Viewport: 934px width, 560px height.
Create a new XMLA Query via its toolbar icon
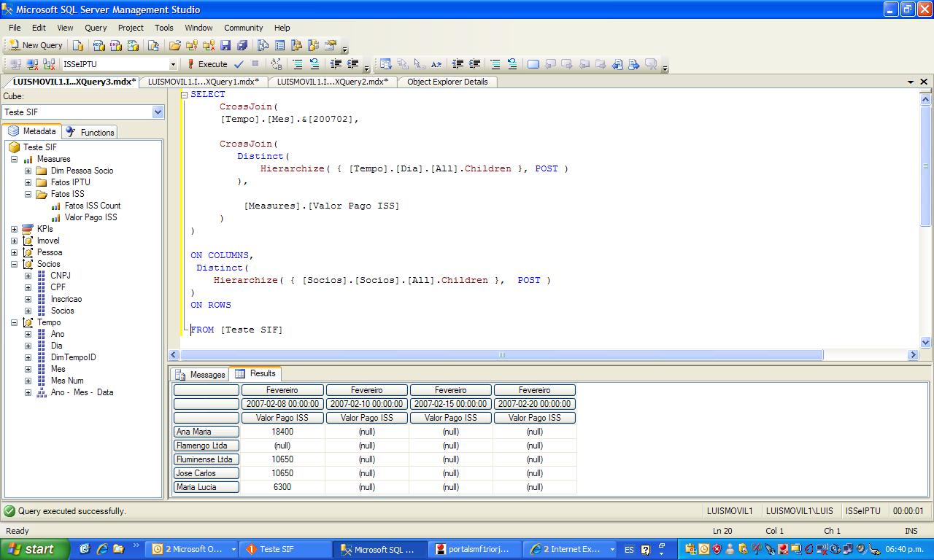[x=131, y=45]
